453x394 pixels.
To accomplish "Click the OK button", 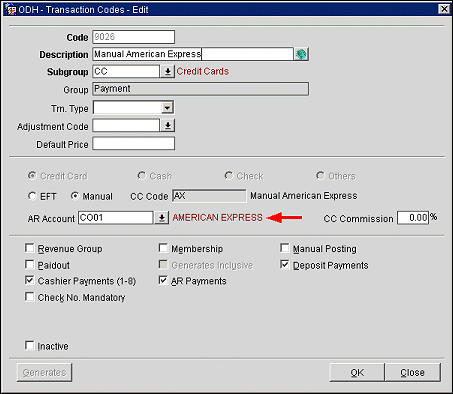I will (357, 372).
